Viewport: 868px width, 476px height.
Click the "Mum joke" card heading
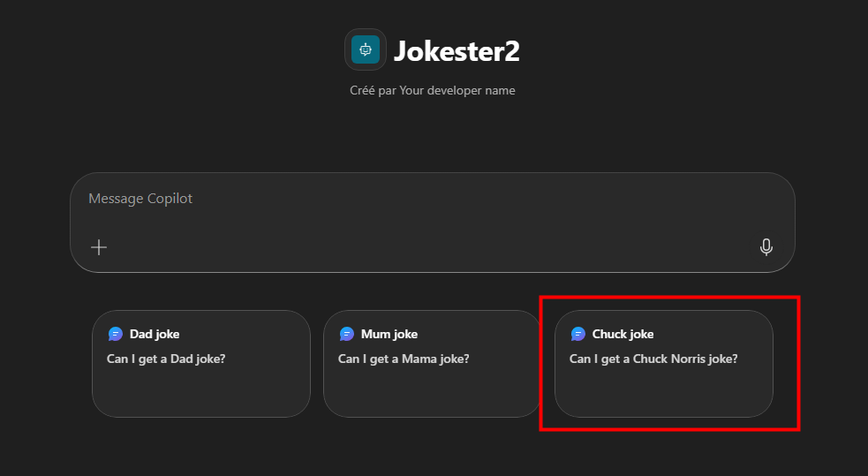coord(389,334)
